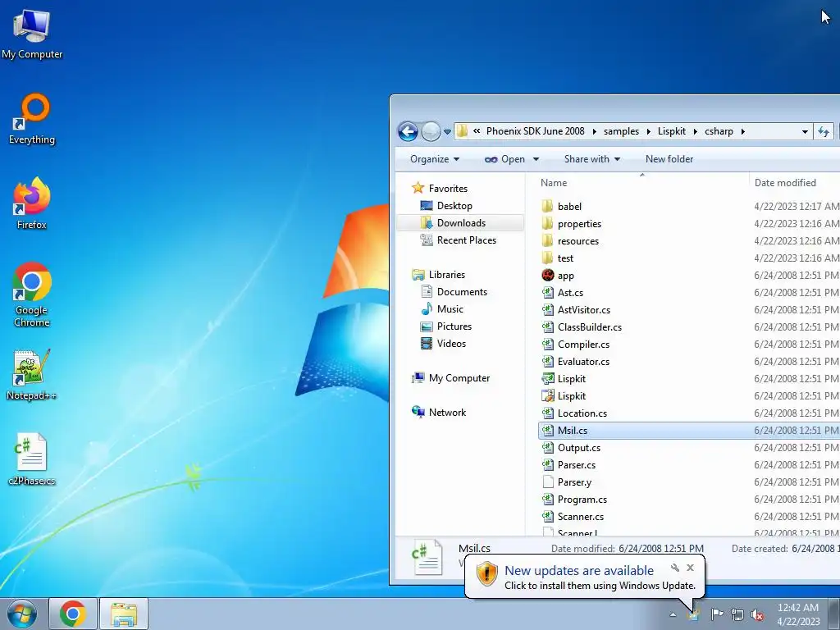
Task: Open Downloads in navigation pane
Action: click(461, 223)
